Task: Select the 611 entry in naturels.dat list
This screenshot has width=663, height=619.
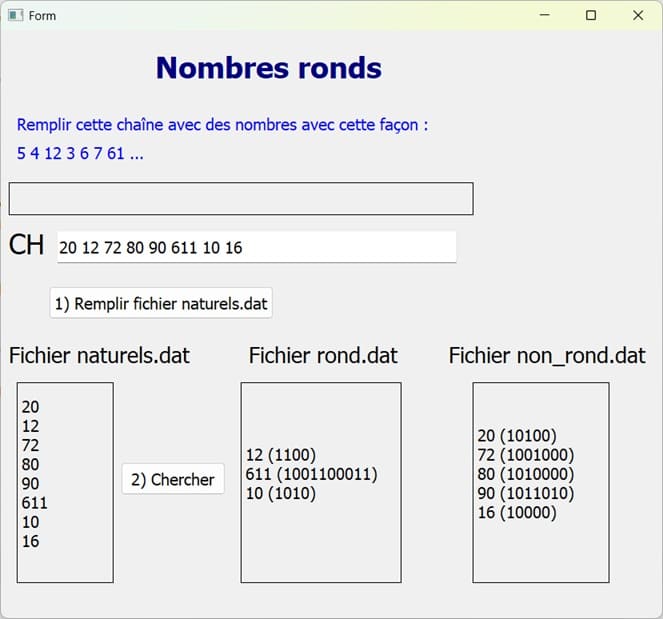Action: 35,503
